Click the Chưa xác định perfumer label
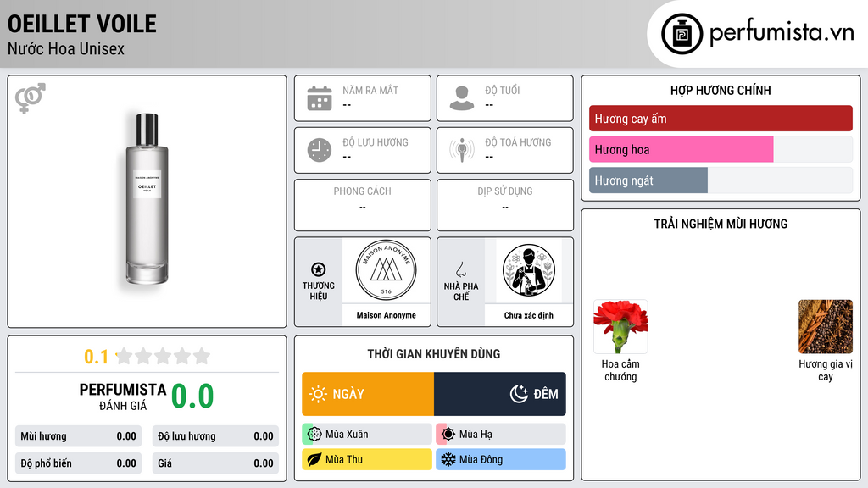868x488 pixels. pyautogui.click(x=529, y=315)
